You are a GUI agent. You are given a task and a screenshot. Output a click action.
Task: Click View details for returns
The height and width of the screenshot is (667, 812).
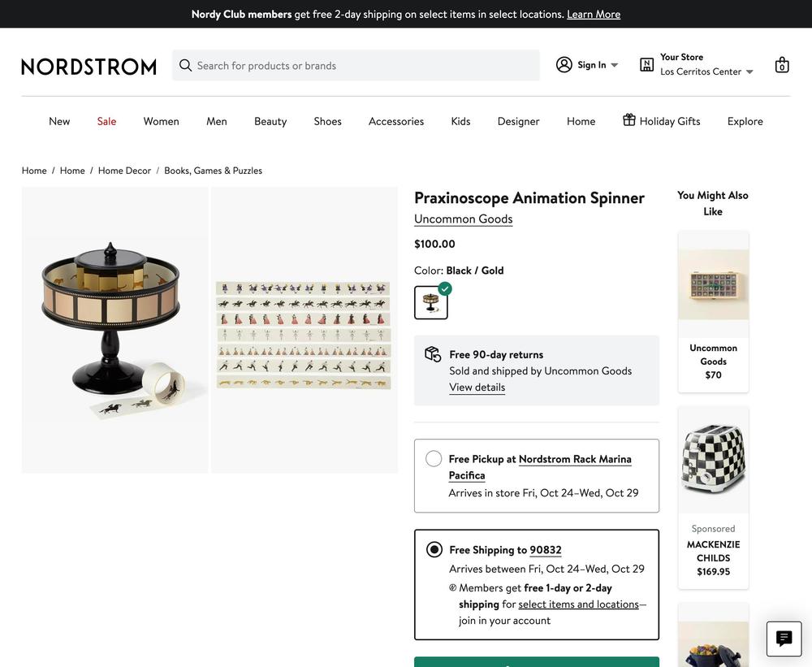click(x=477, y=388)
